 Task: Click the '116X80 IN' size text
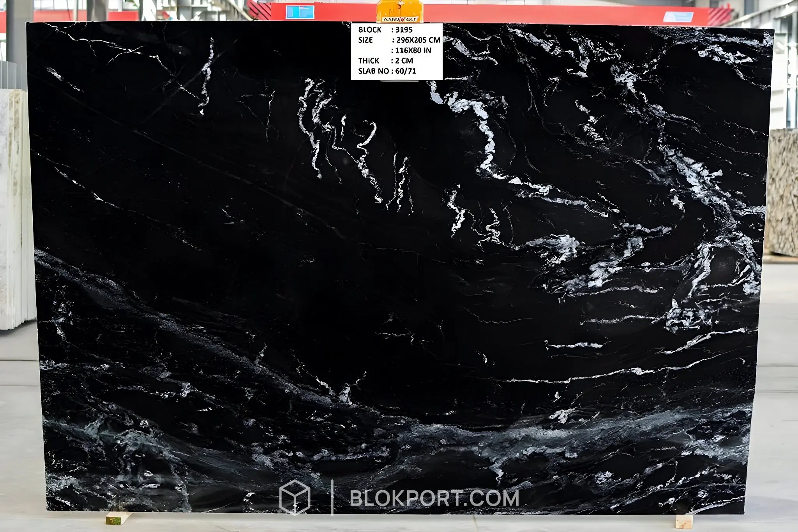pos(413,50)
